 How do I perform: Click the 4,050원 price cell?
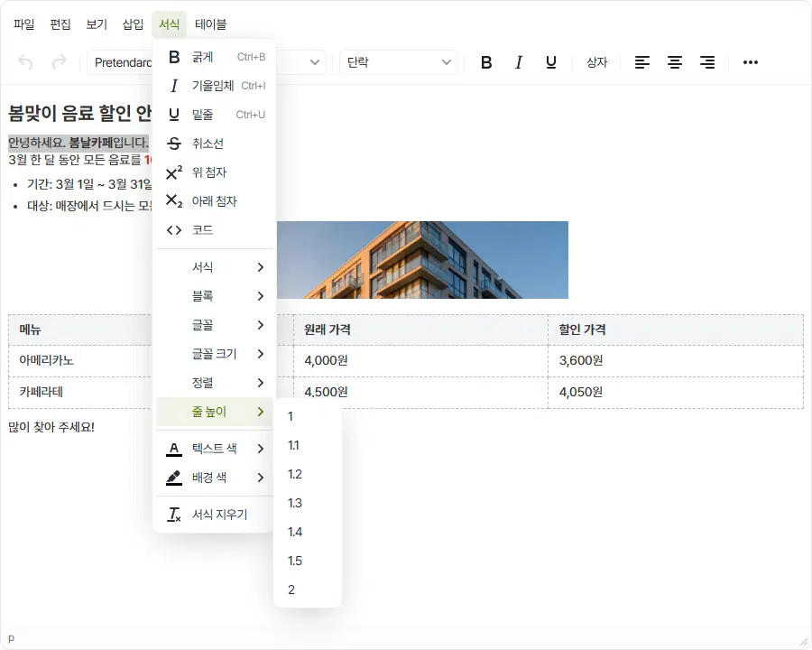point(675,393)
